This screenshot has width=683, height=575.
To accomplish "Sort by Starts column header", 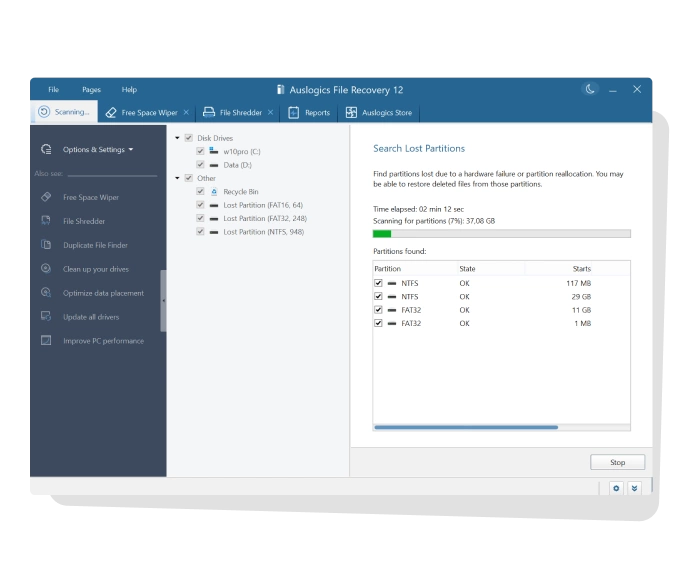I will coord(559,268).
